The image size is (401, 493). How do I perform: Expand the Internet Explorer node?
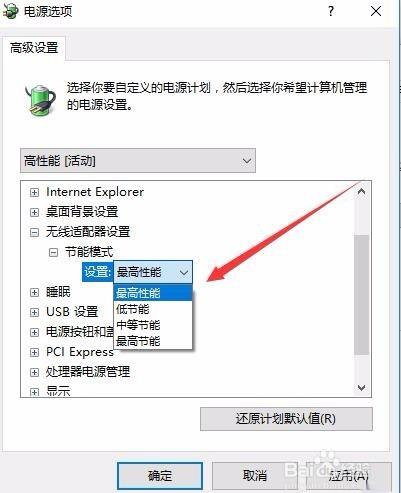(x=34, y=192)
